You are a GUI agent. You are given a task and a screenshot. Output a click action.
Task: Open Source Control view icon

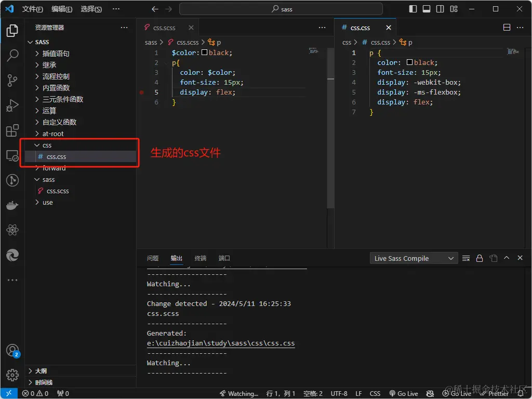(12, 80)
